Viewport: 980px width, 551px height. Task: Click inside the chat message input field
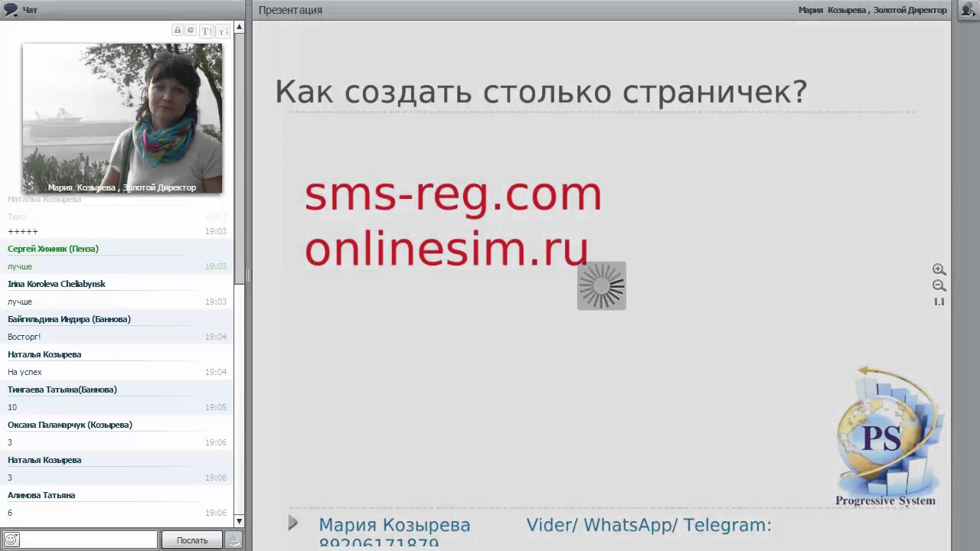click(88, 540)
